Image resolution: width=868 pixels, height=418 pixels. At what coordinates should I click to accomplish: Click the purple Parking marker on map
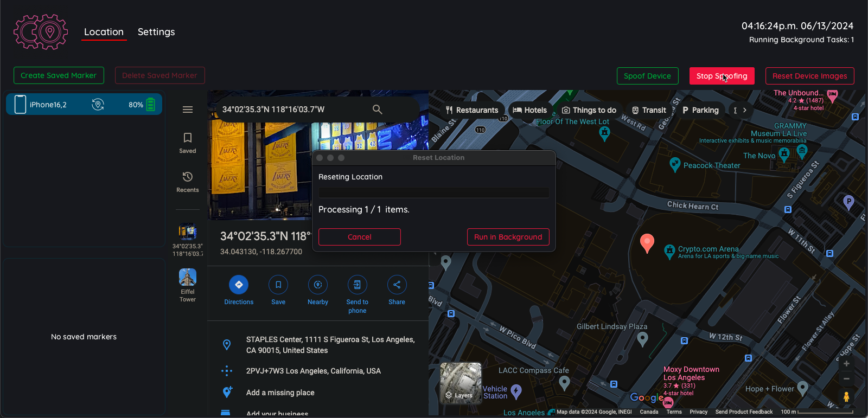[x=849, y=203]
